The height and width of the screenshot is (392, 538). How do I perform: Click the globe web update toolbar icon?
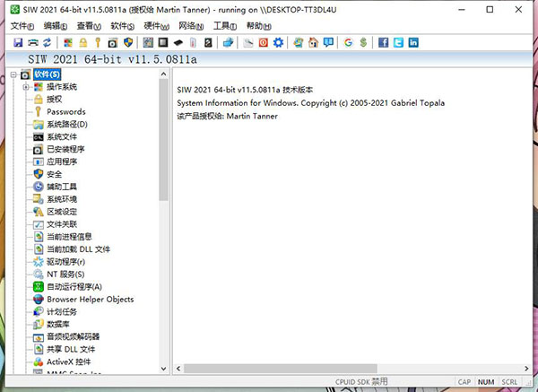click(x=299, y=42)
